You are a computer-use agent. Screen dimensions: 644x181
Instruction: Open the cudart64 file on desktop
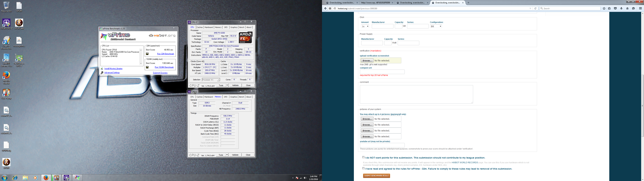(6, 129)
